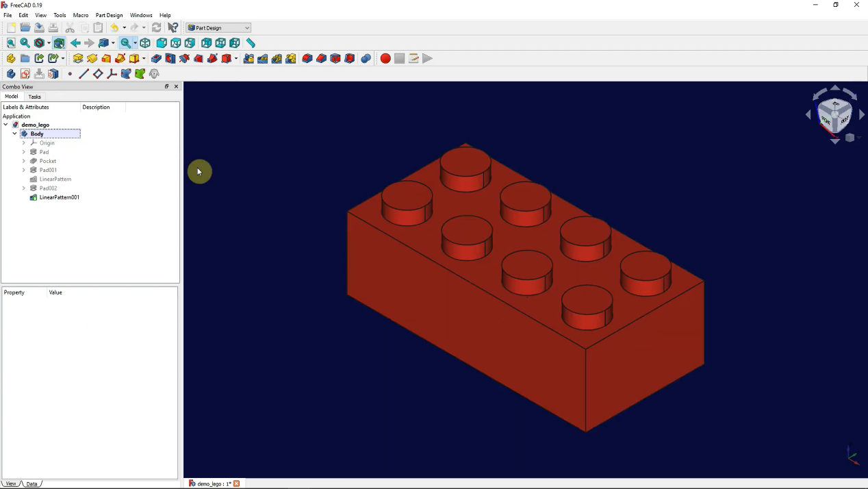The image size is (868, 489).
Task: Select the Pocket tool
Action: click(x=156, y=58)
